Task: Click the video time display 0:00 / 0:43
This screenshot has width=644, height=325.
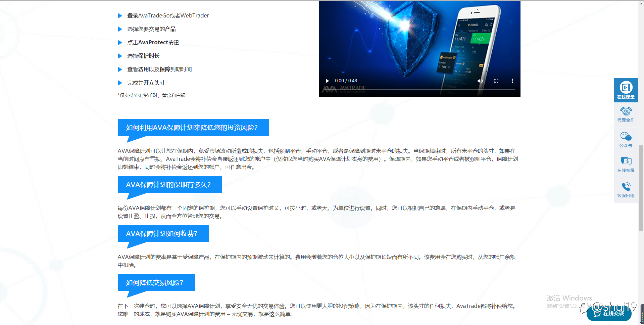Action: tap(346, 81)
